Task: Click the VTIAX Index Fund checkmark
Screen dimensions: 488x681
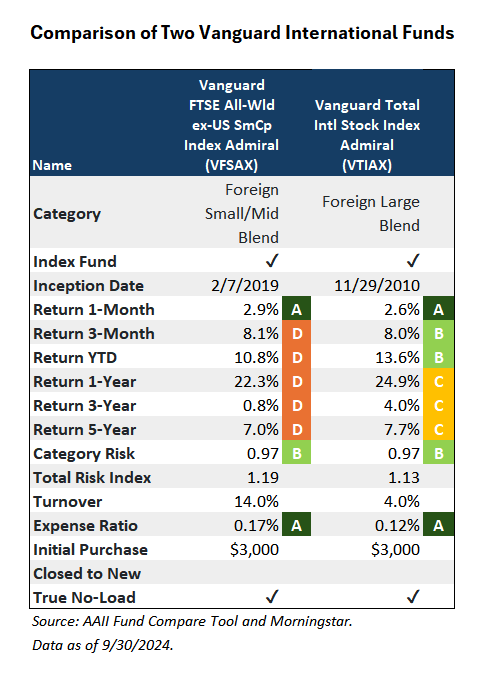Action: coord(413,261)
